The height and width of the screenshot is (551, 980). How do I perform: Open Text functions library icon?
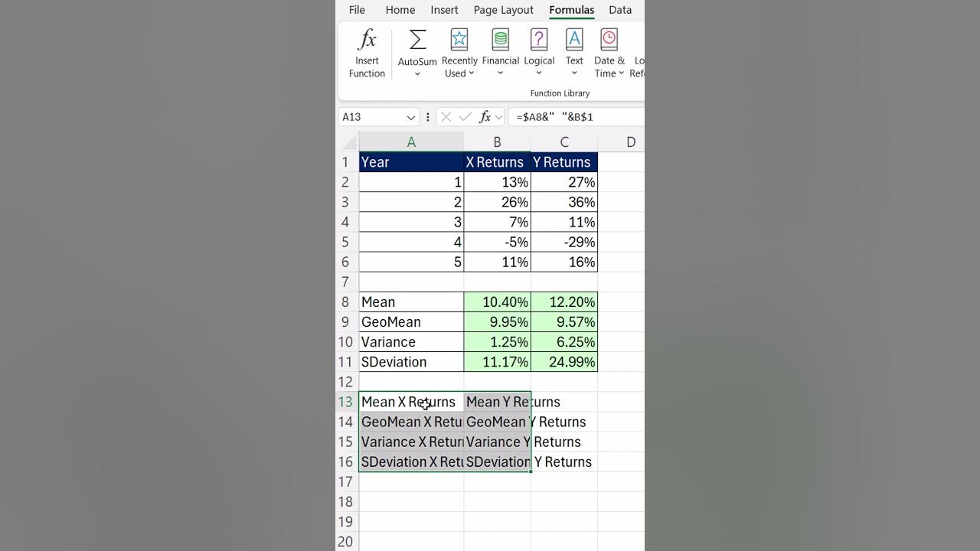coord(574,40)
